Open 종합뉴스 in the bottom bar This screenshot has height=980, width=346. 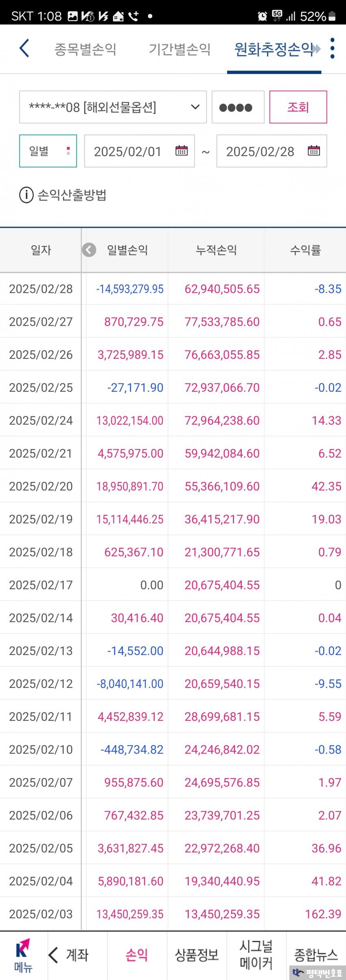tap(316, 954)
